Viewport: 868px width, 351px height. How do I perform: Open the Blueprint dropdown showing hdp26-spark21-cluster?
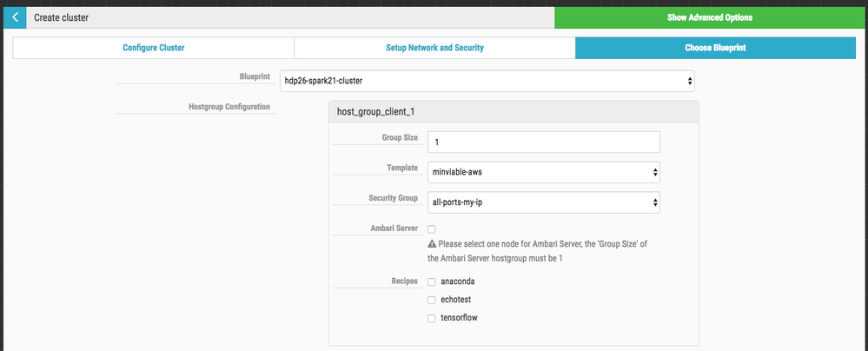[x=487, y=81]
